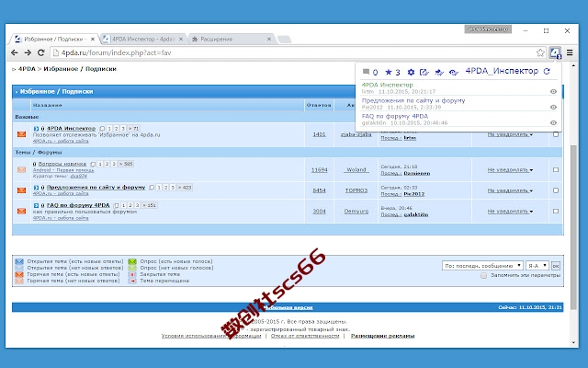Click the address bar showing 4pda.ru/forum
This screenshot has height=368, width=588.
tap(293, 53)
